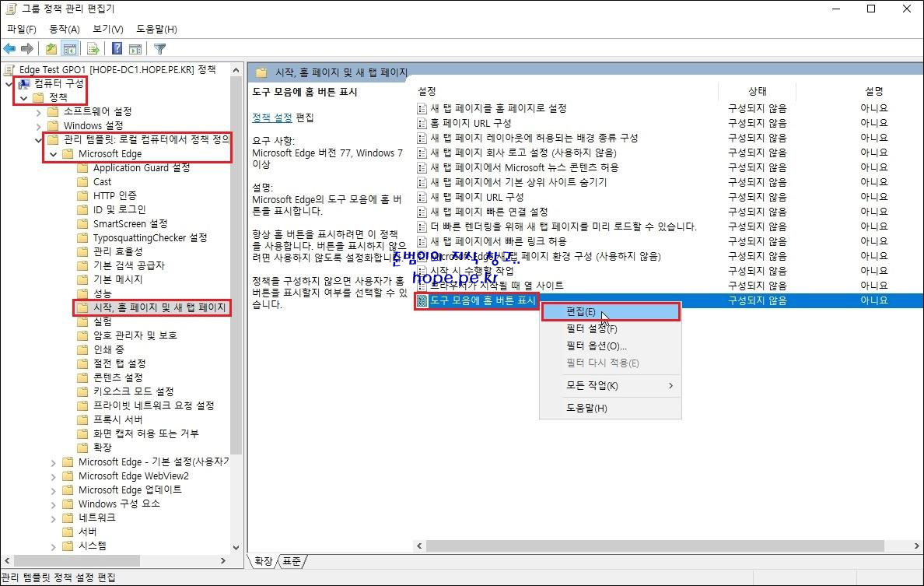The image size is (924, 586).
Task: Expand the Windows 구성 요소 node
Action: point(53,504)
